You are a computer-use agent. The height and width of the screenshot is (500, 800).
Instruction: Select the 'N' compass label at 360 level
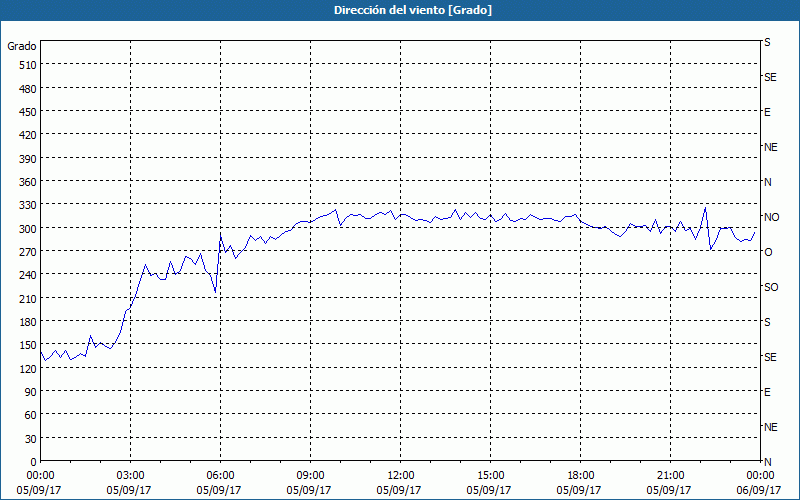point(767,182)
